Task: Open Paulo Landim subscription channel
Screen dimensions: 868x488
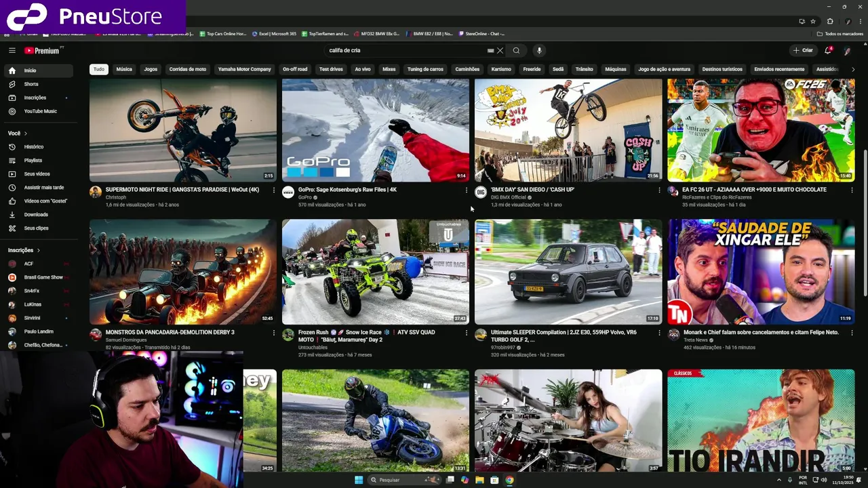Action: 37,331
